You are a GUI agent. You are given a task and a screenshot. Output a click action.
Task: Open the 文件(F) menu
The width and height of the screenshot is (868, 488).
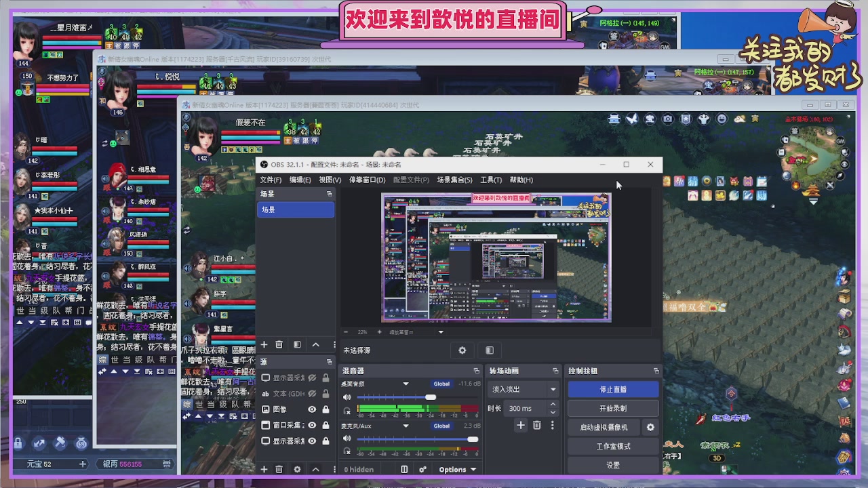point(271,180)
